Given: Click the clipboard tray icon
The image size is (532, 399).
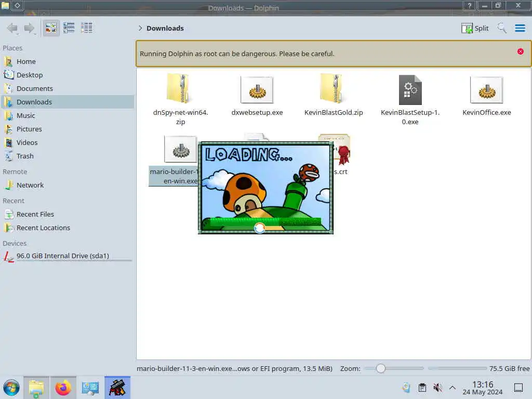Looking at the screenshot, I should pyautogui.click(x=422, y=388).
